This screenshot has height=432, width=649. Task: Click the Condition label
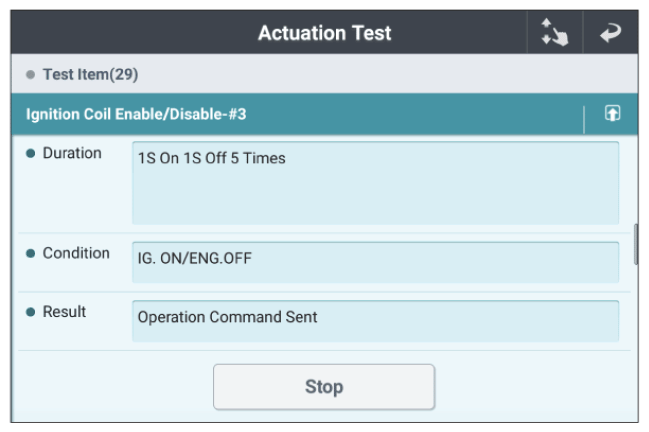76,253
